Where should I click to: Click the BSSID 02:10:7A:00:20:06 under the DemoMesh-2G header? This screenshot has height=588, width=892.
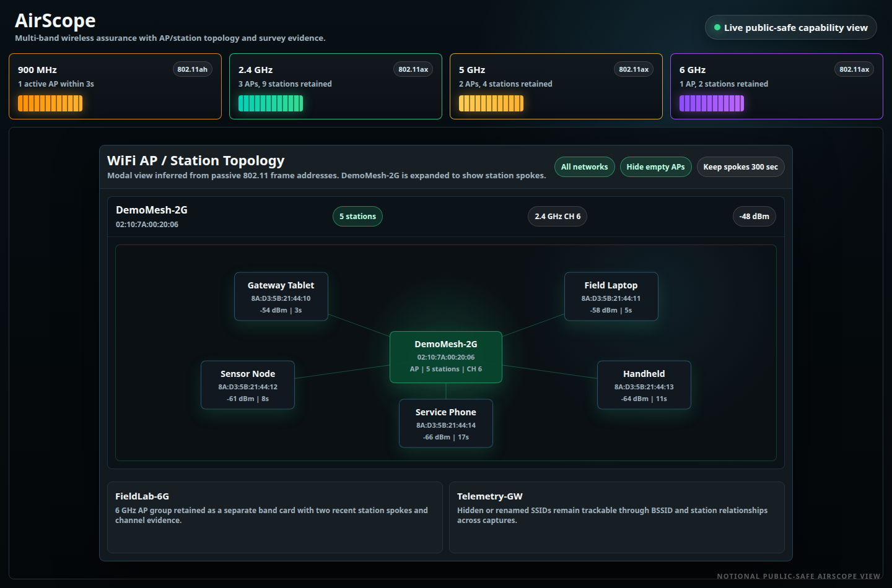147,224
